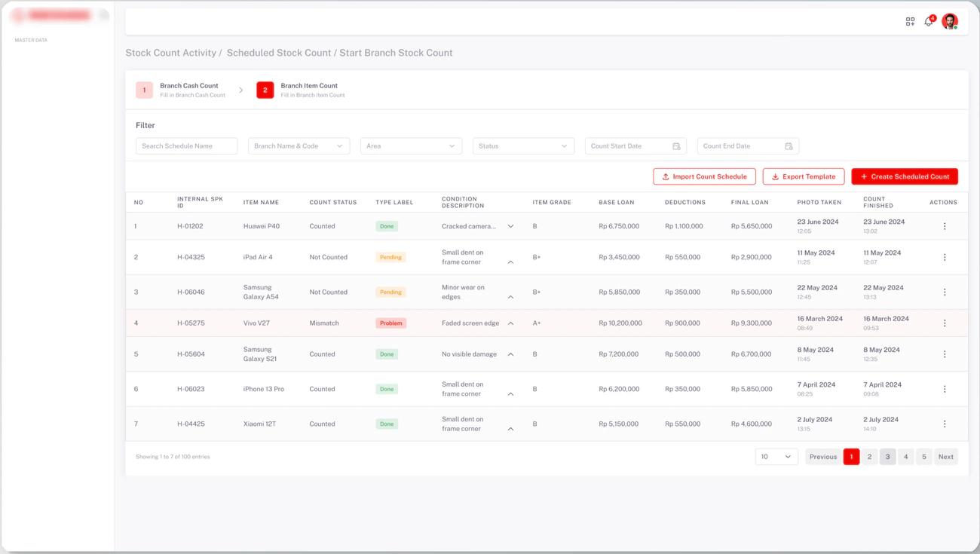
Task: Click SPK ID H-06023 cell
Action: pyautogui.click(x=191, y=389)
